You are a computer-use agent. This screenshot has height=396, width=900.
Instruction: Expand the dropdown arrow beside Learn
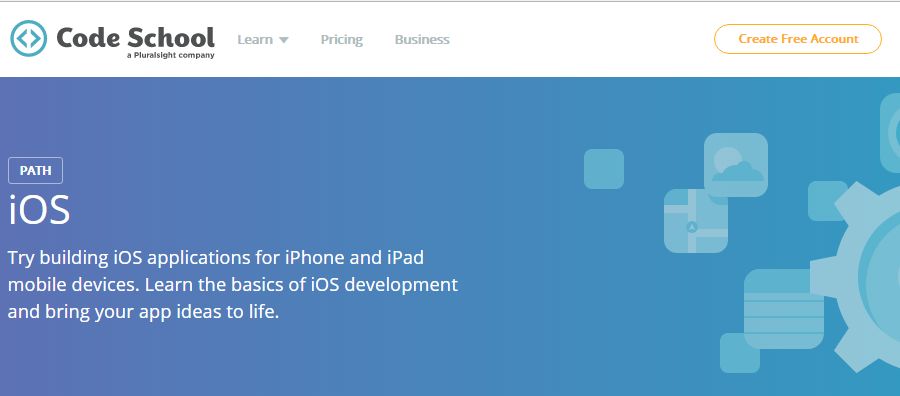284,40
